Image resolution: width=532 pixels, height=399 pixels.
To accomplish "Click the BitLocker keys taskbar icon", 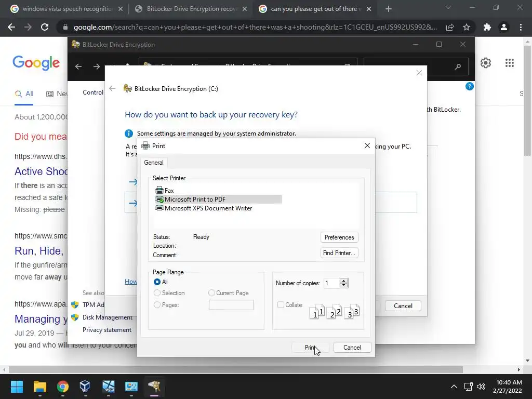I will coord(154,387).
